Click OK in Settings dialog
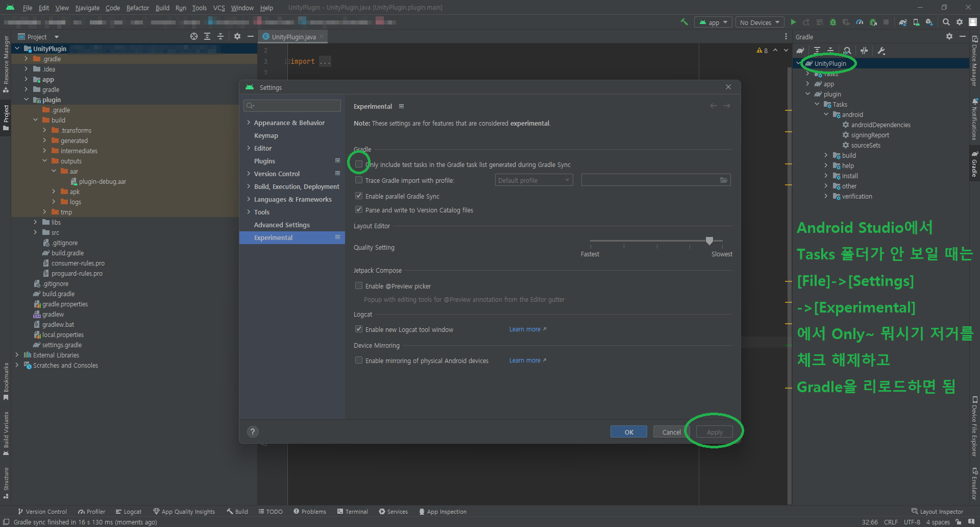Screen dimensions: 980x527 coord(629,432)
